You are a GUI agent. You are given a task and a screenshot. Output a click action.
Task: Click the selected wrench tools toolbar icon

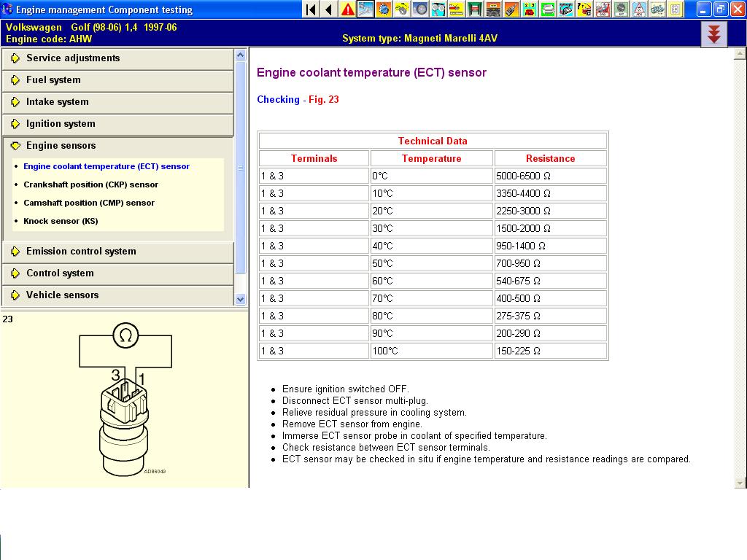pyautogui.click(x=366, y=9)
